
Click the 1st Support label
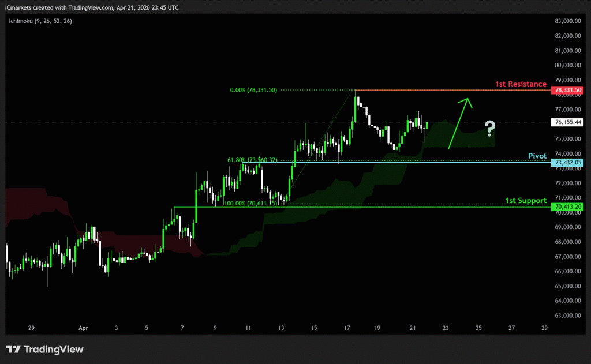(x=525, y=201)
